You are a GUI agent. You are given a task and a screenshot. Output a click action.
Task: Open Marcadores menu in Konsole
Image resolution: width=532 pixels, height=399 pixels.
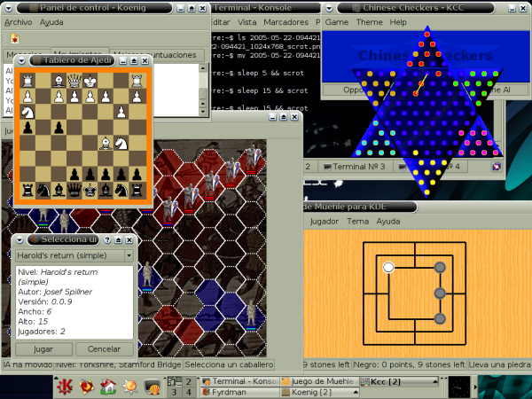pos(286,22)
